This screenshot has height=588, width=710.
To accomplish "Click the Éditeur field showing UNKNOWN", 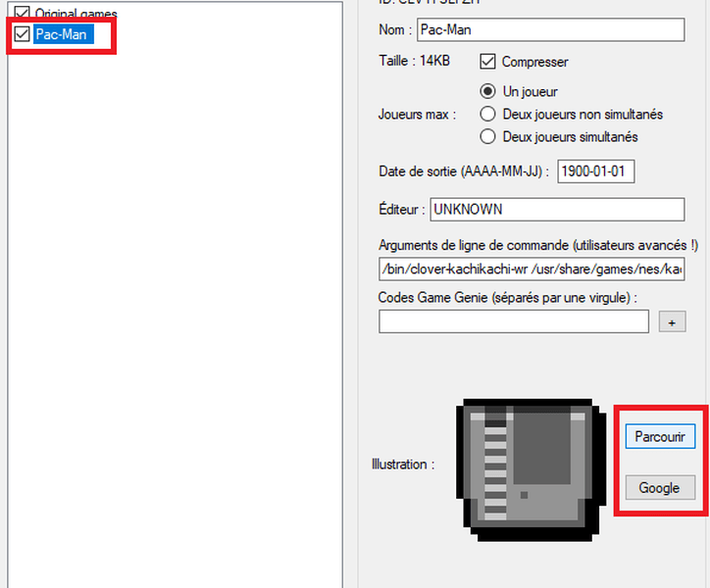I will coord(556,210).
